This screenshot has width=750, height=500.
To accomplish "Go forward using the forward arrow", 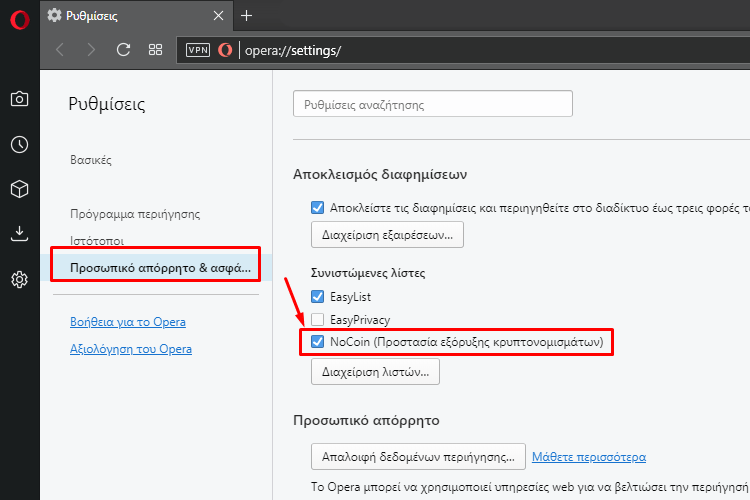I will 91,50.
